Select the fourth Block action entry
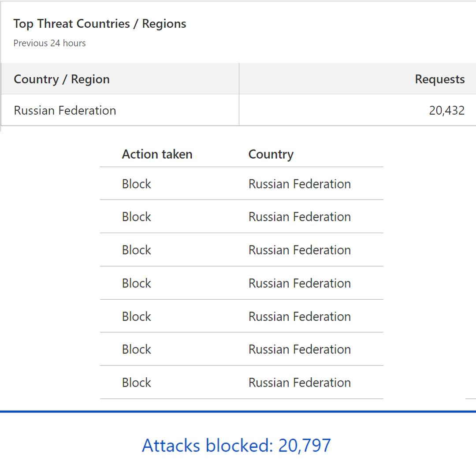 pos(136,283)
